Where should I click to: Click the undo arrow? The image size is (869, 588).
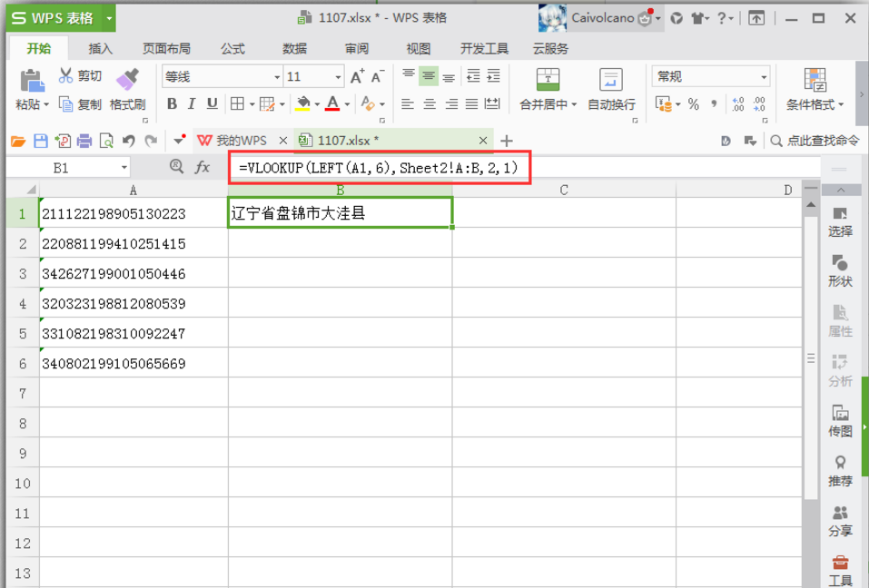[129, 142]
